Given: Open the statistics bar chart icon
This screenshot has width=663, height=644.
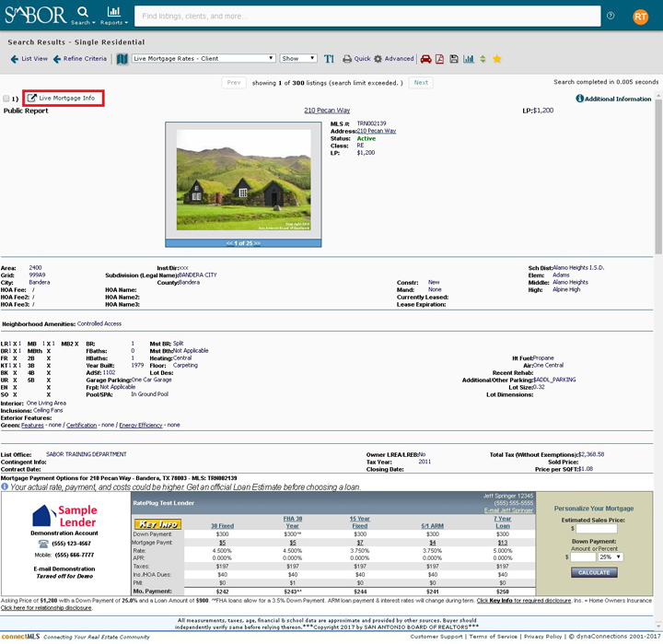Looking at the screenshot, I should (x=470, y=59).
